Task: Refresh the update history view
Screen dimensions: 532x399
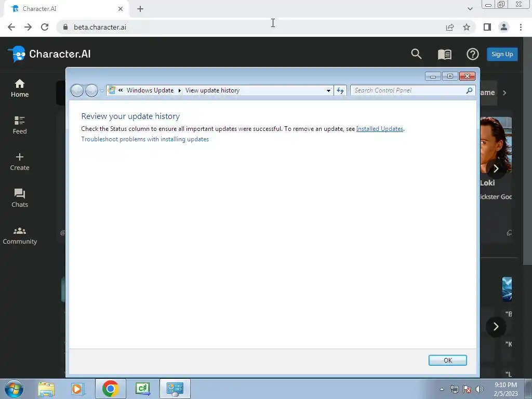Action: pyautogui.click(x=340, y=90)
